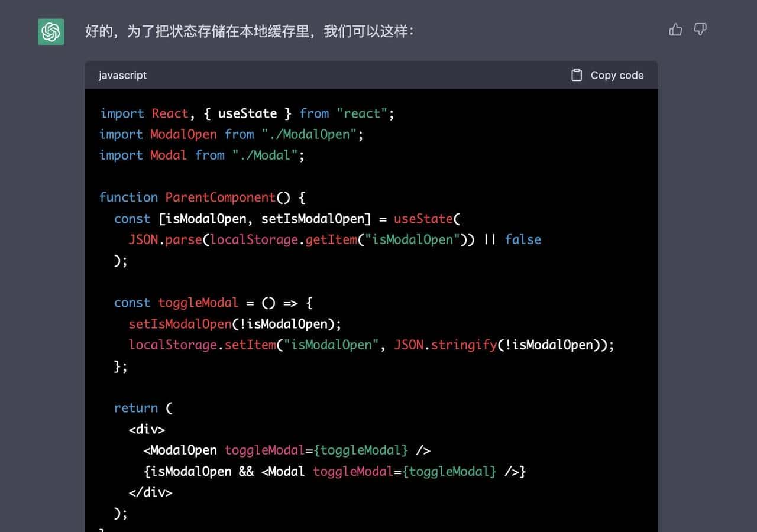Click the opening <div> tag line
Screen dimensions: 757x532
click(147, 429)
